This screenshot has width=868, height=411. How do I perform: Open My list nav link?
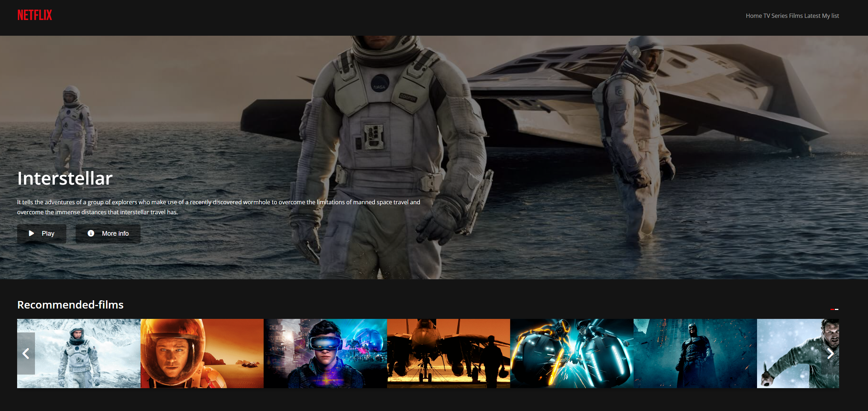831,16
